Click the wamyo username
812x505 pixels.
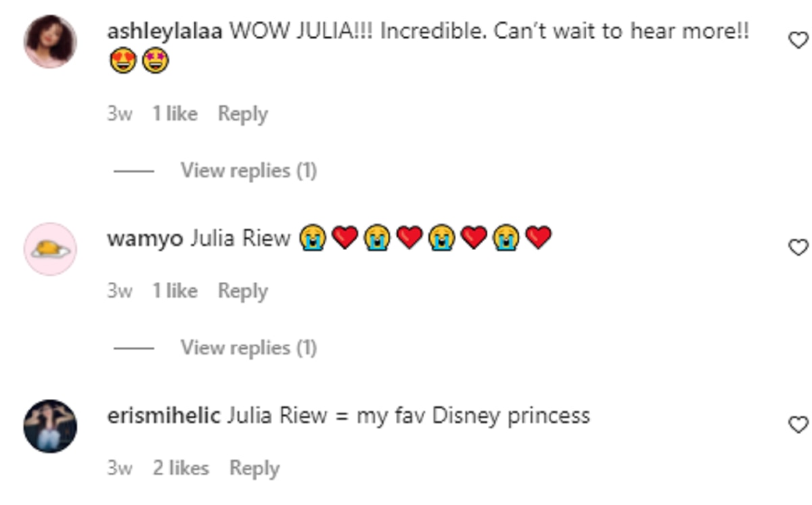pyautogui.click(x=145, y=239)
